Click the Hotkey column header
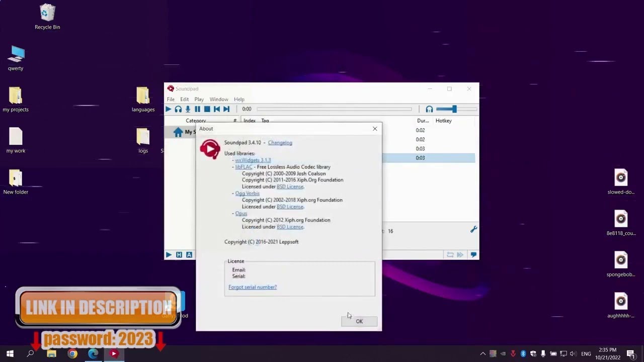Image resolution: width=644 pixels, height=362 pixels. (444, 121)
